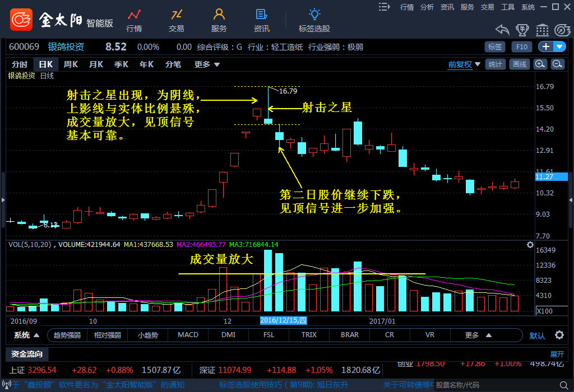Zoom out the chart with magnifier minus
The height and width of the screenshot is (392, 574).
557,64
